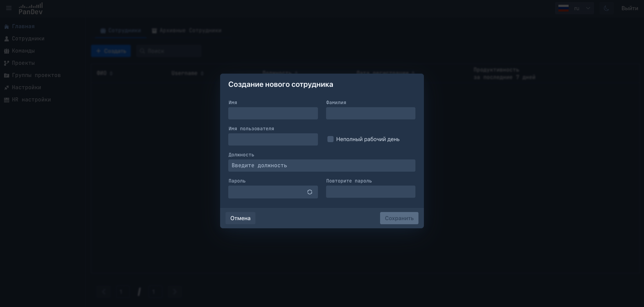This screenshot has width=644, height=307.
Task: Click the Сохранить button
Action: [399, 218]
